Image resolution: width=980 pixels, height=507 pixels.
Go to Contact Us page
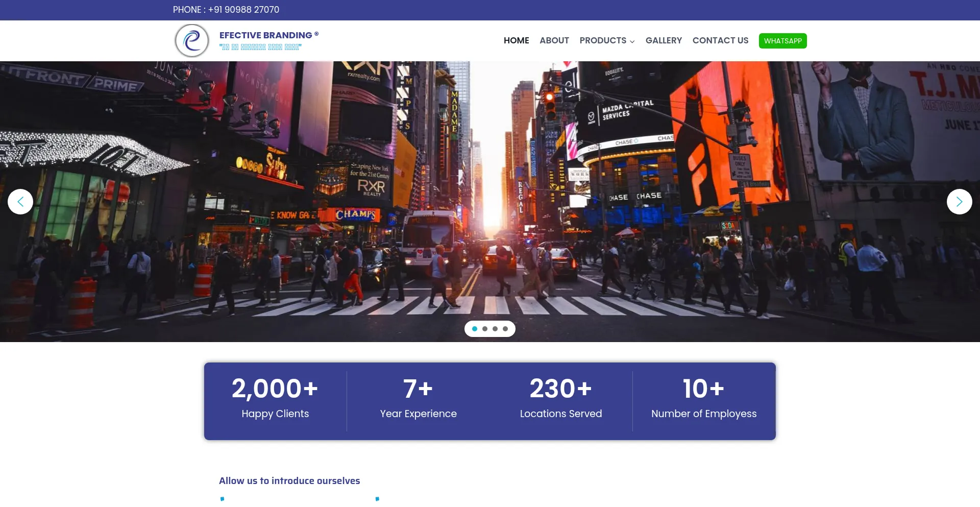tap(720, 40)
